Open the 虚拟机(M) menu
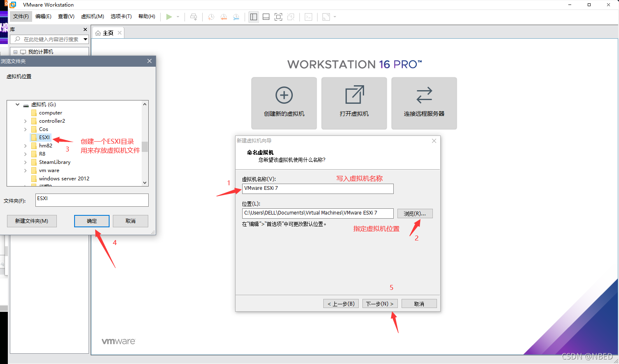Image resolution: width=619 pixels, height=364 pixels. click(93, 16)
